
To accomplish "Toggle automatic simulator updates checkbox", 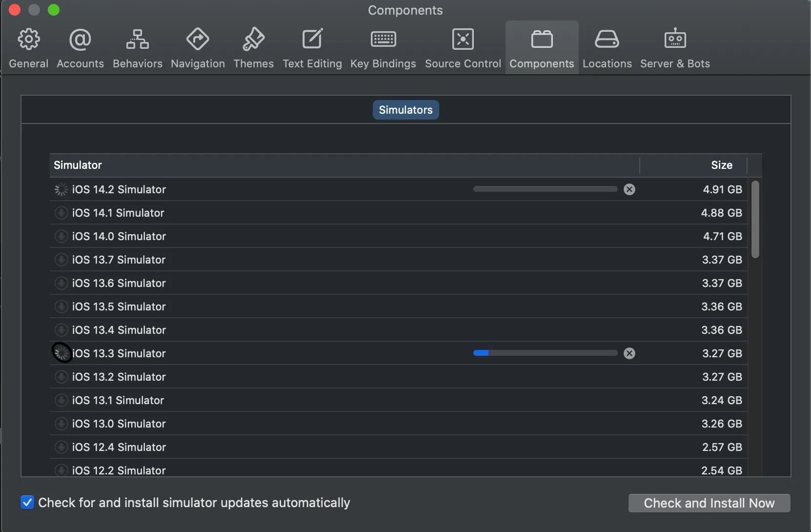I will [x=27, y=502].
